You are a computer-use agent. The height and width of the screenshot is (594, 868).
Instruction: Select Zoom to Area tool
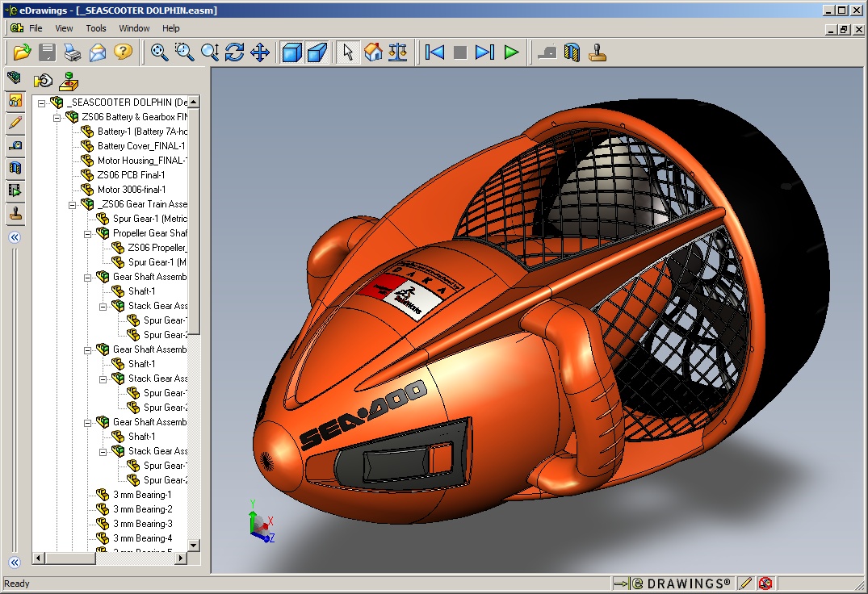point(184,52)
